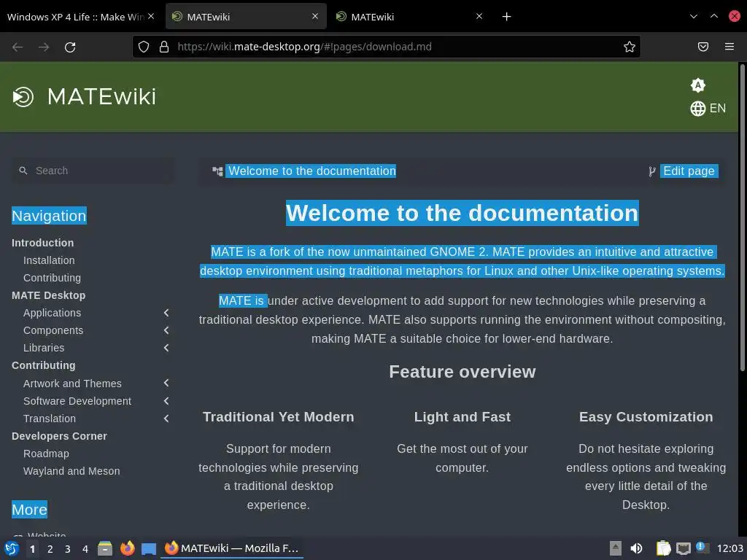This screenshot has width=747, height=560.
Task: Click the git branch icon beside Edit page
Action: [651, 171]
